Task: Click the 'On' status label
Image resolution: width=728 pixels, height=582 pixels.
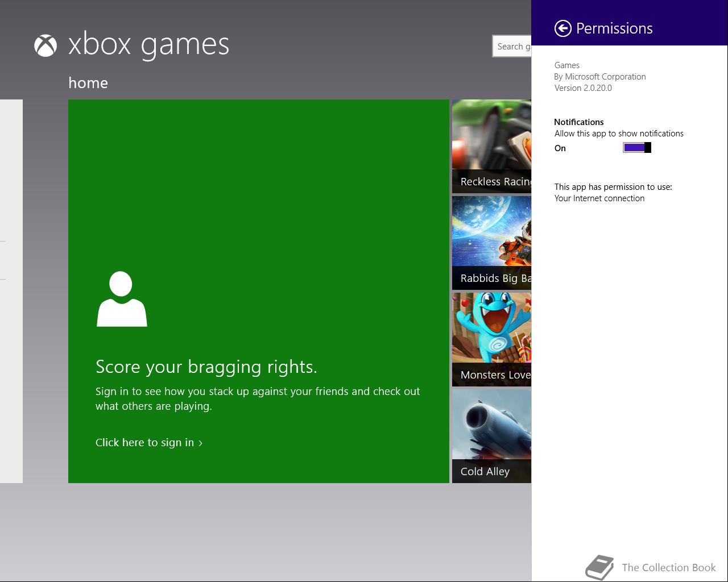Action: coord(560,148)
